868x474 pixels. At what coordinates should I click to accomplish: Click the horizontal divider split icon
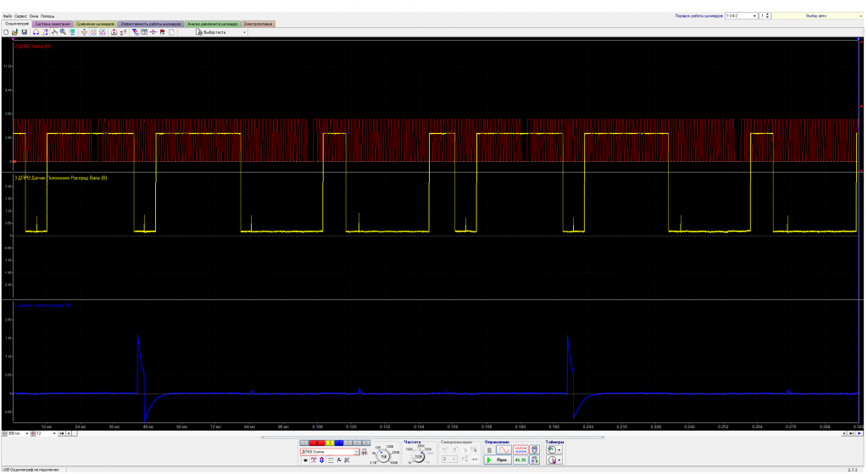tap(153, 32)
